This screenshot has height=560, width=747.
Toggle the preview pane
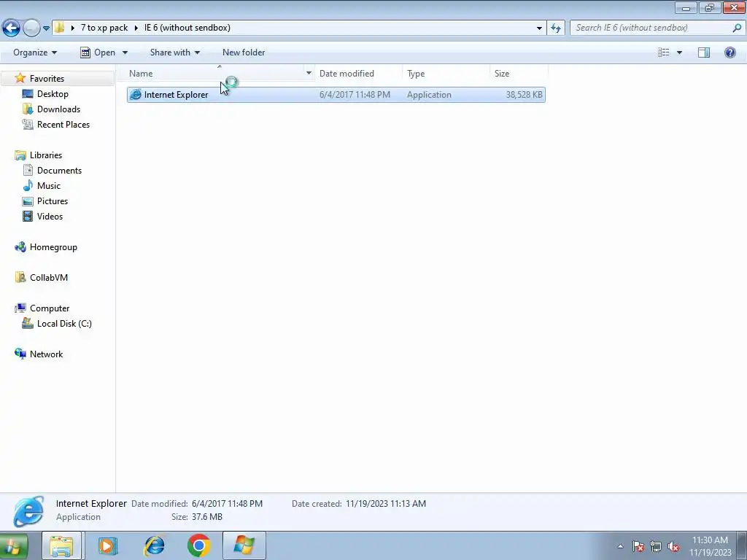pyautogui.click(x=704, y=52)
